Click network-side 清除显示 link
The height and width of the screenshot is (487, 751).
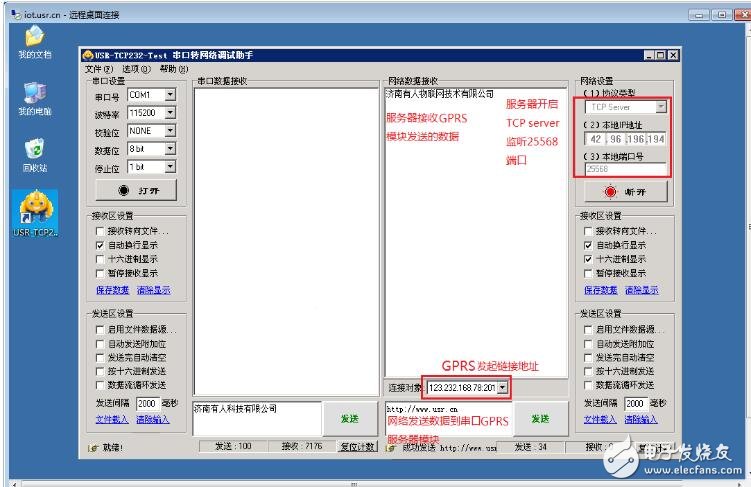tap(641, 290)
